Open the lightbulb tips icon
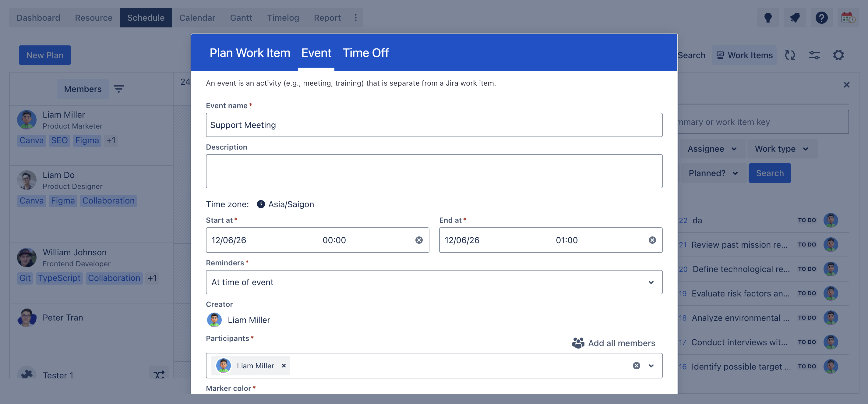The height and width of the screenshot is (404, 868). tap(767, 18)
